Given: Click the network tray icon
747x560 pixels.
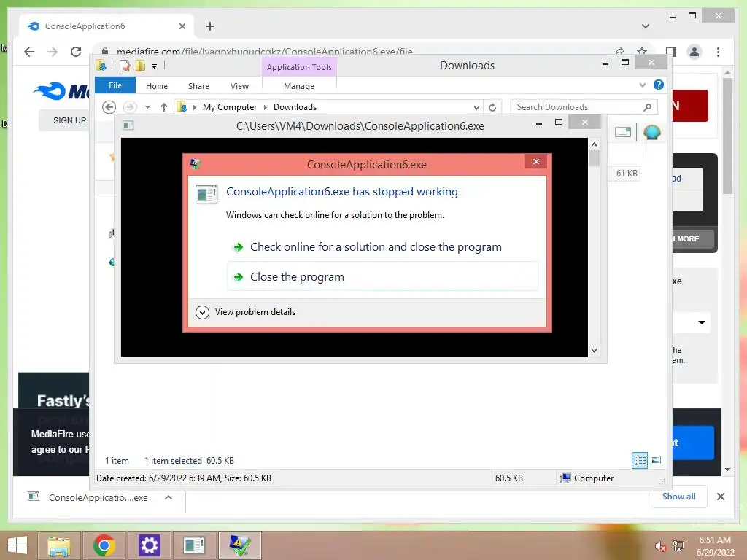Looking at the screenshot, I should 678,546.
